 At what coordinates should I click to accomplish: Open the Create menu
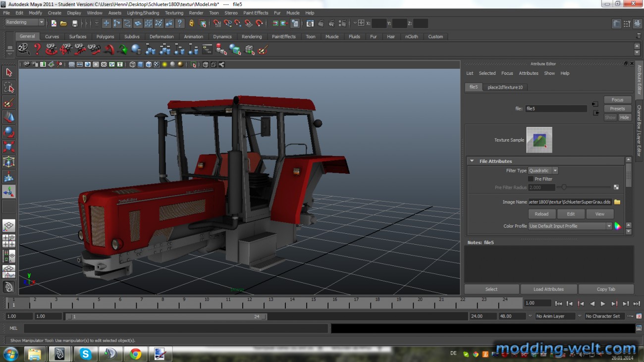54,13
